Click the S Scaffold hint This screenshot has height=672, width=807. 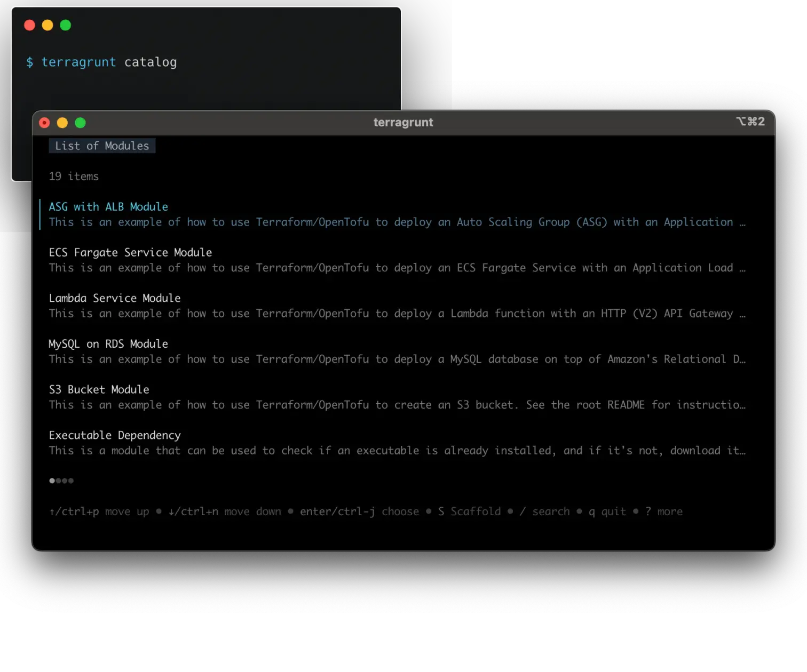coord(470,512)
